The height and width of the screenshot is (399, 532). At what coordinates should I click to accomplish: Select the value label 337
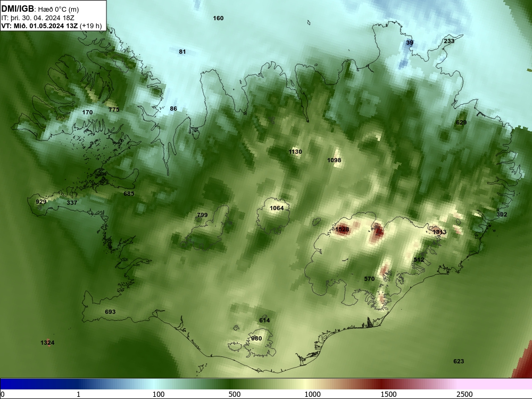(x=72, y=203)
